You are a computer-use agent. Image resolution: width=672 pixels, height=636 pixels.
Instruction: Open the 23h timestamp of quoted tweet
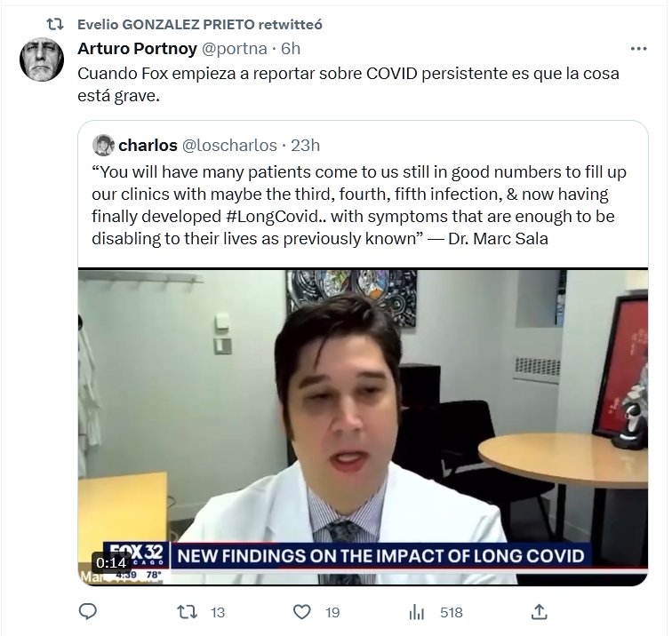tap(305, 146)
